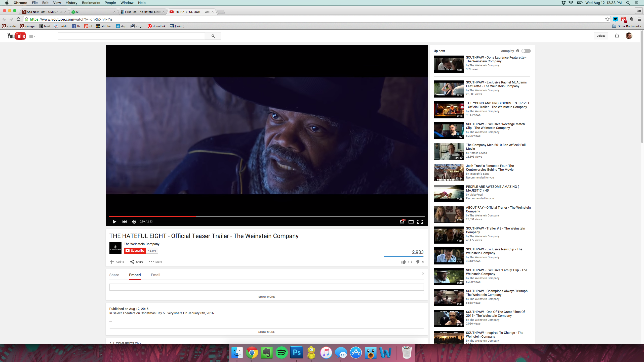Open the account avatar menu
The image size is (644, 362).
(x=629, y=36)
